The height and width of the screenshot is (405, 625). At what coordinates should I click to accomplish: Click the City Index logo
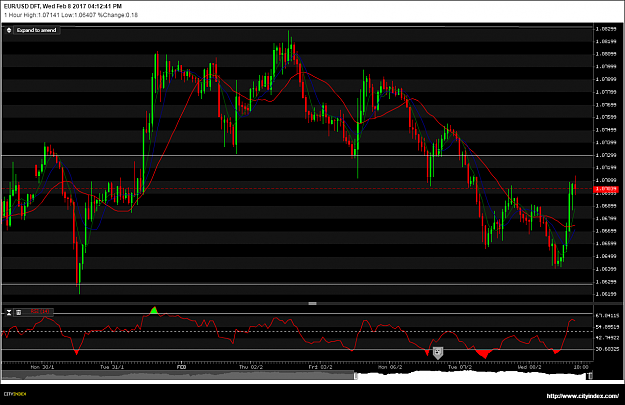15,394
